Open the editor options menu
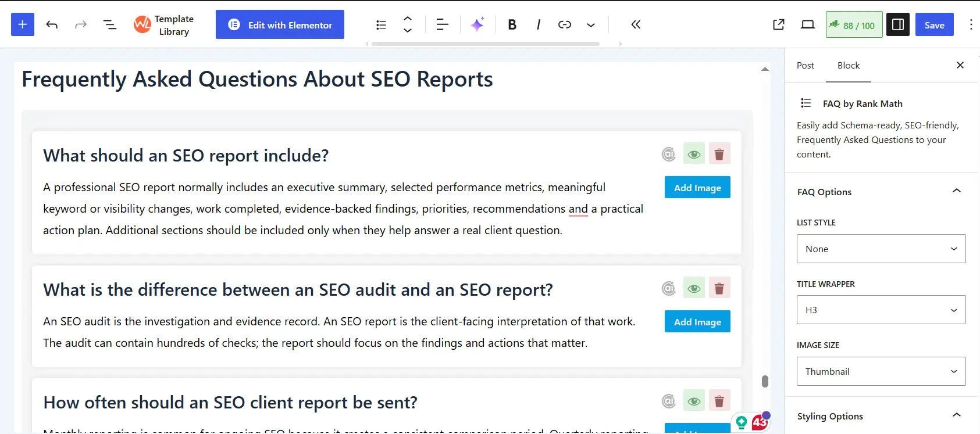Viewport: 980px width, 434px height. [x=971, y=24]
